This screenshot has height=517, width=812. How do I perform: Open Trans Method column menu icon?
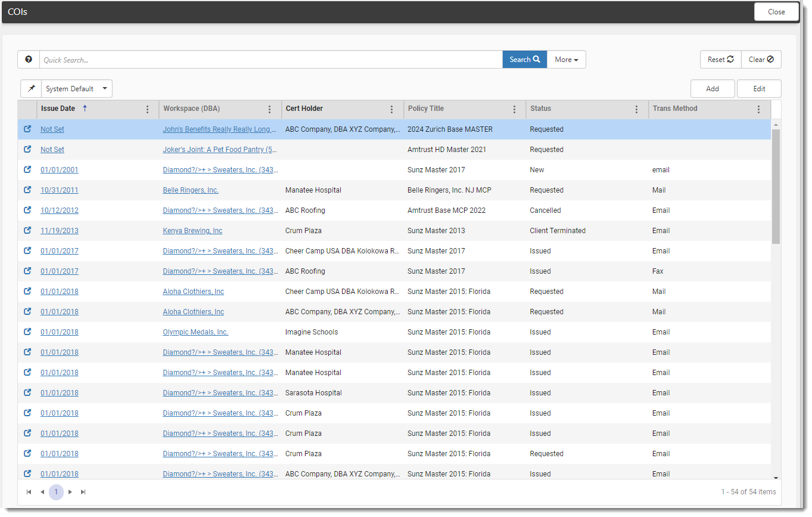point(758,109)
